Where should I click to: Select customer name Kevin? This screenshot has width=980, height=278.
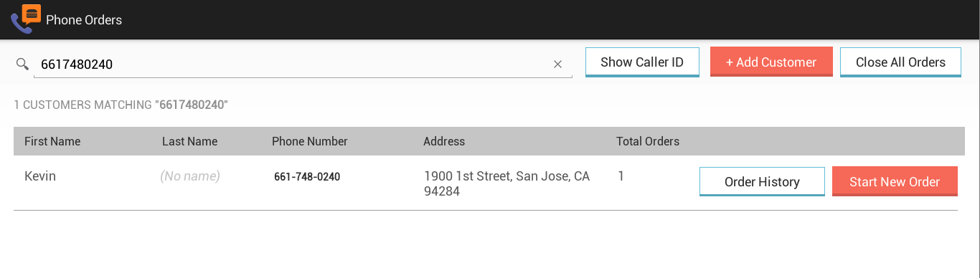[x=40, y=176]
